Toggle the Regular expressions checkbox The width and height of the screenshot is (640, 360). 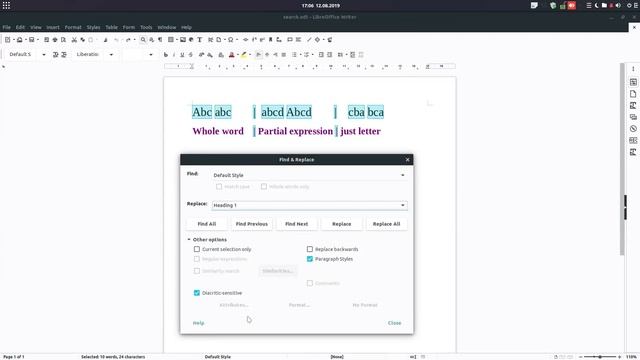point(197,259)
